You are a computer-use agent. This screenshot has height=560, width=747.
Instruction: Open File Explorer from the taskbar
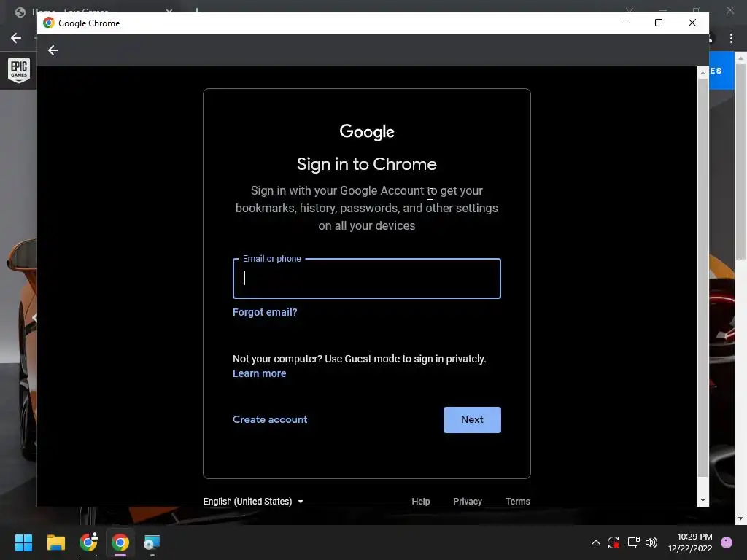55,542
